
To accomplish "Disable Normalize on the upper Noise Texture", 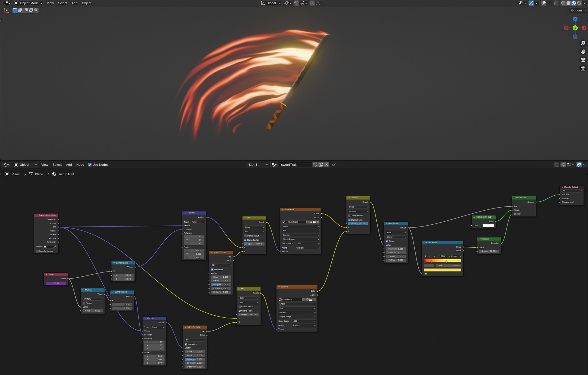I will click(x=212, y=269).
